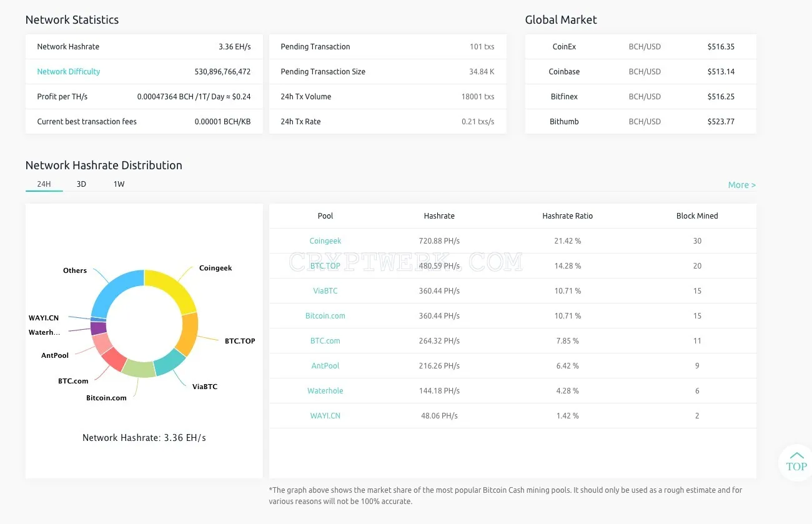Screen dimensions: 812x524
Task: Click the orange BTC.TOP donut segment
Action: [x=187, y=334]
